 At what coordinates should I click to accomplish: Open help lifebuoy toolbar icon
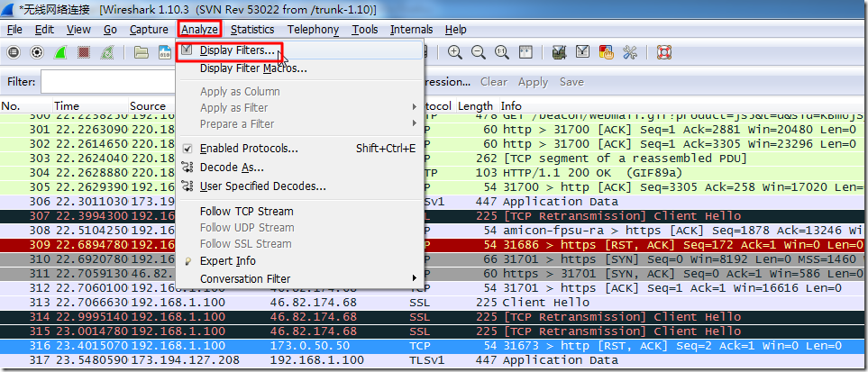tap(663, 52)
